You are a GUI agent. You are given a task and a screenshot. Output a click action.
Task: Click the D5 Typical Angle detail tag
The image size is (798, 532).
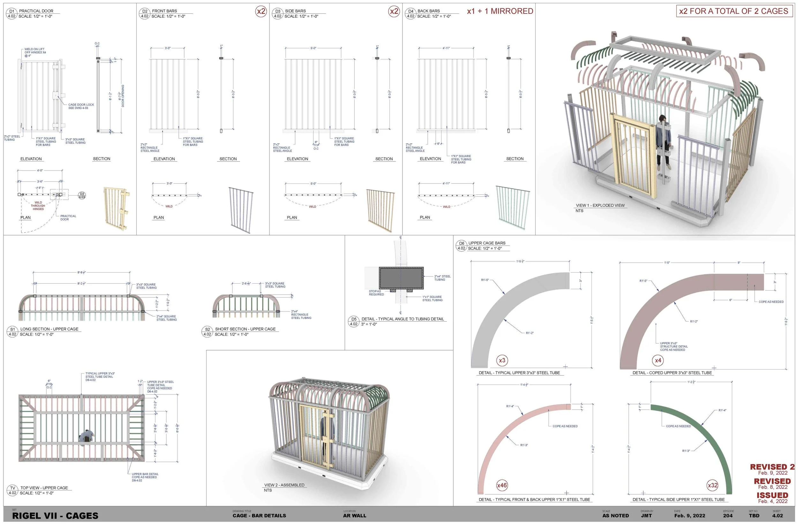tap(354, 321)
